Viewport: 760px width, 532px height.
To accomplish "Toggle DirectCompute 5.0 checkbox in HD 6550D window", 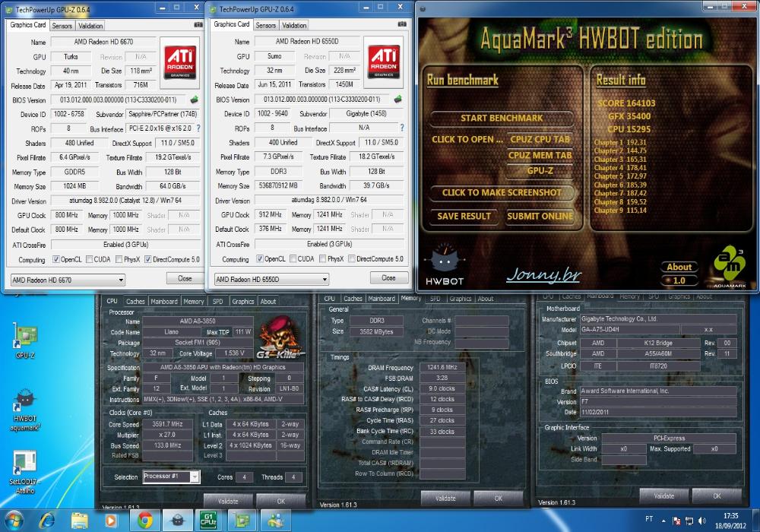I will 352,258.
